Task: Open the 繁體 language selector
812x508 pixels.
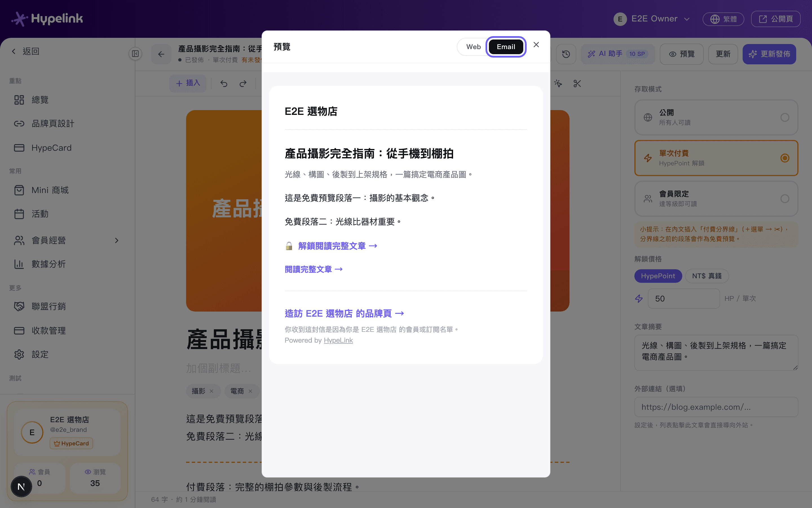Action: [723, 19]
